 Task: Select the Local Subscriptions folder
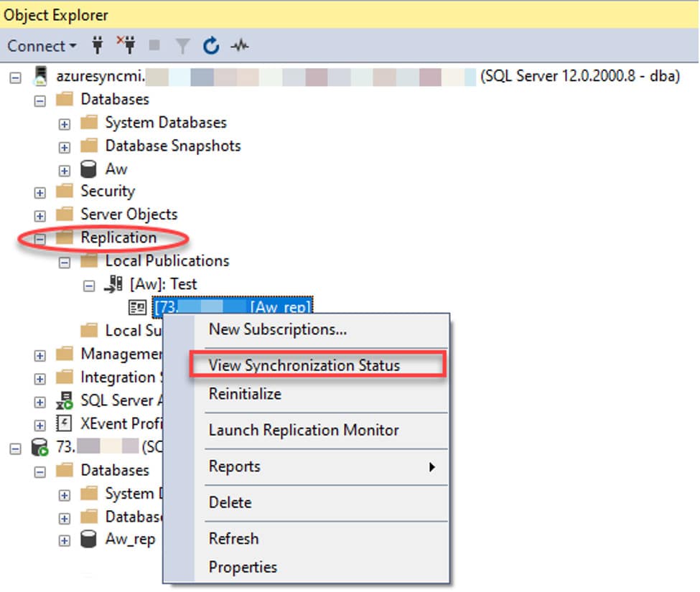133,331
